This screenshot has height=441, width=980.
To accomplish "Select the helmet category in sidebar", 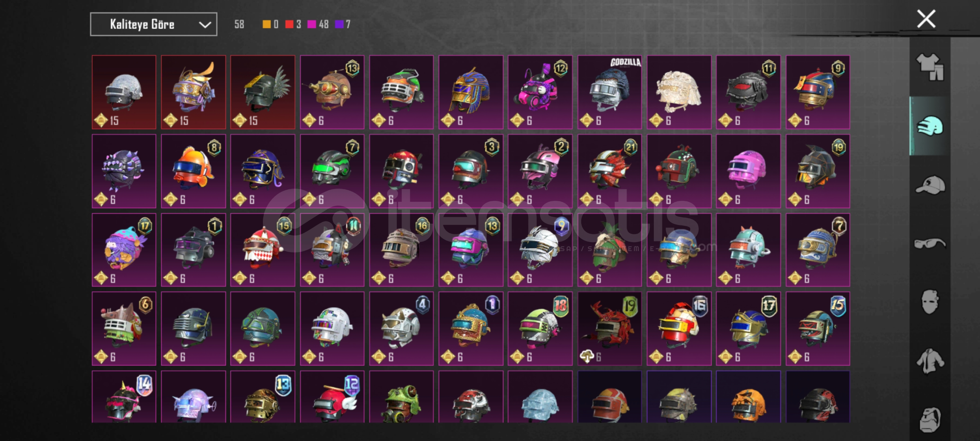I will [x=930, y=126].
